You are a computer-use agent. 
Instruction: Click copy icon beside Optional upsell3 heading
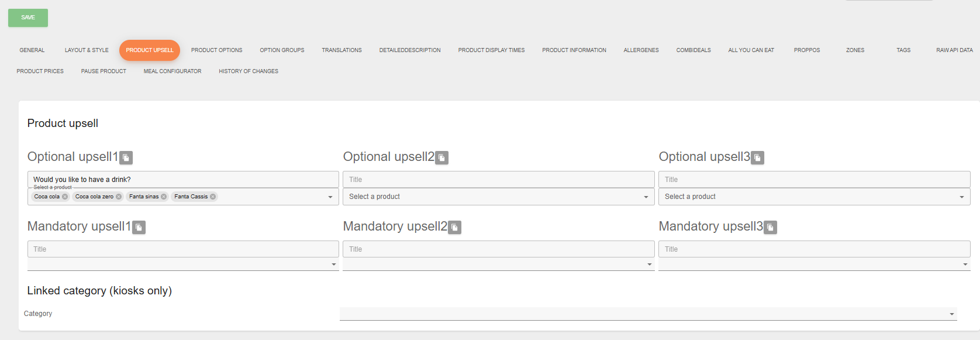click(757, 157)
